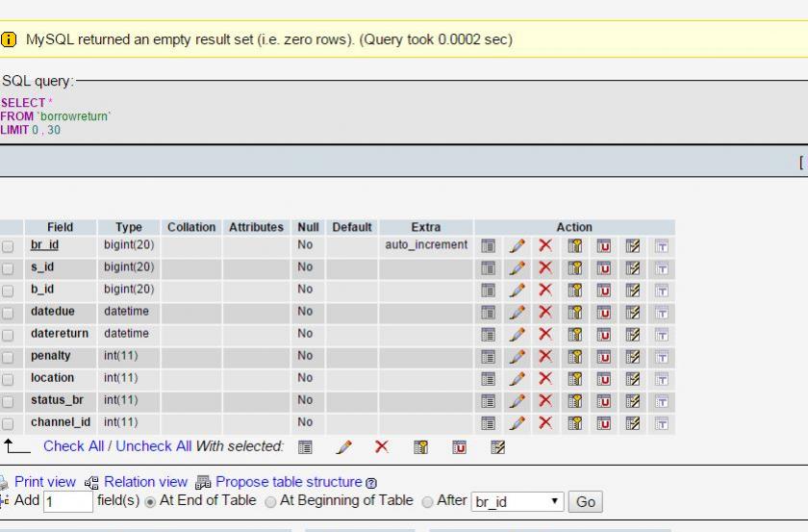Click the Add field(s) number input box

pyautogui.click(x=67, y=501)
